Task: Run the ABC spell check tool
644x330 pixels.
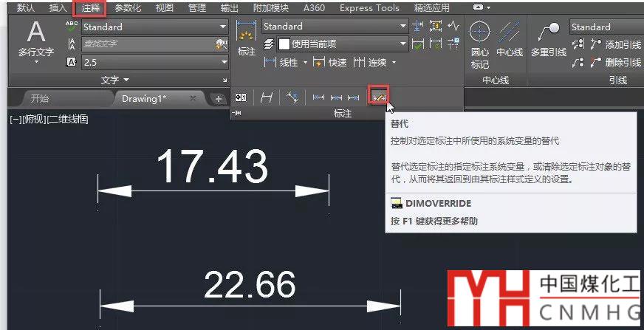Action: point(72,27)
